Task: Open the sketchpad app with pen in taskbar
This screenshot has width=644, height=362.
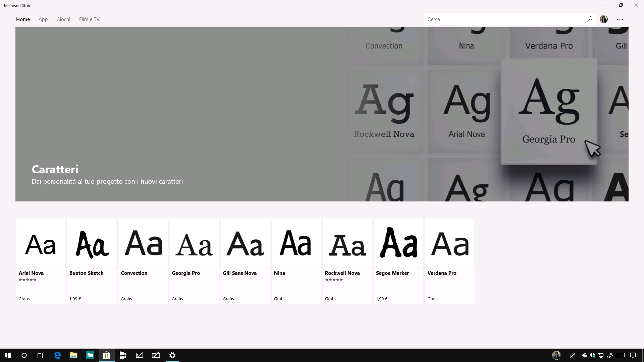Action: coord(140,355)
